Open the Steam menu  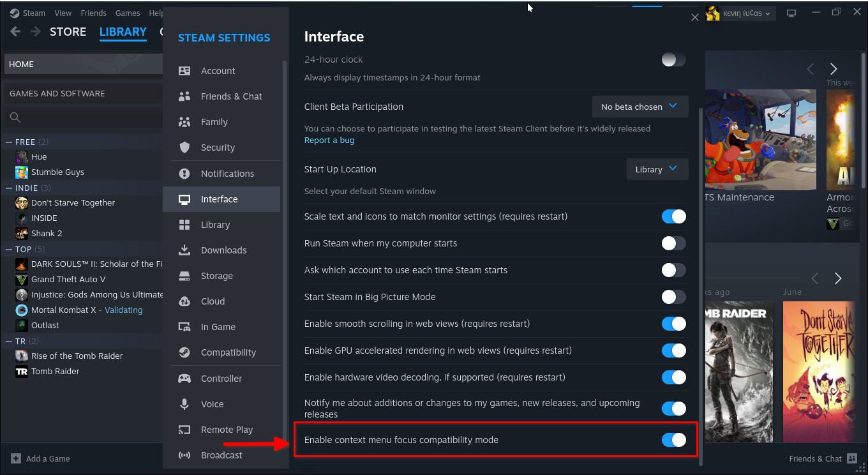34,13
